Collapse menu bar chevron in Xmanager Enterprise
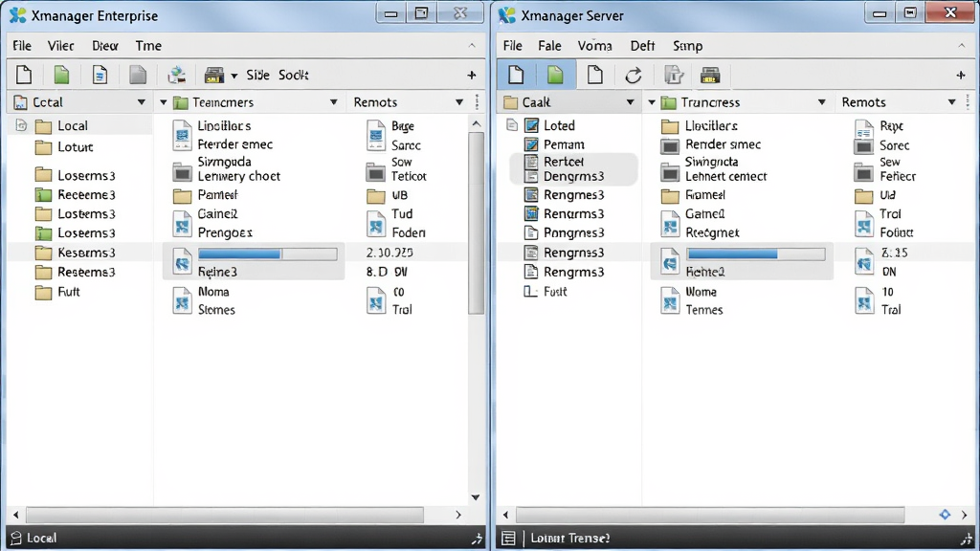 pos(472,46)
